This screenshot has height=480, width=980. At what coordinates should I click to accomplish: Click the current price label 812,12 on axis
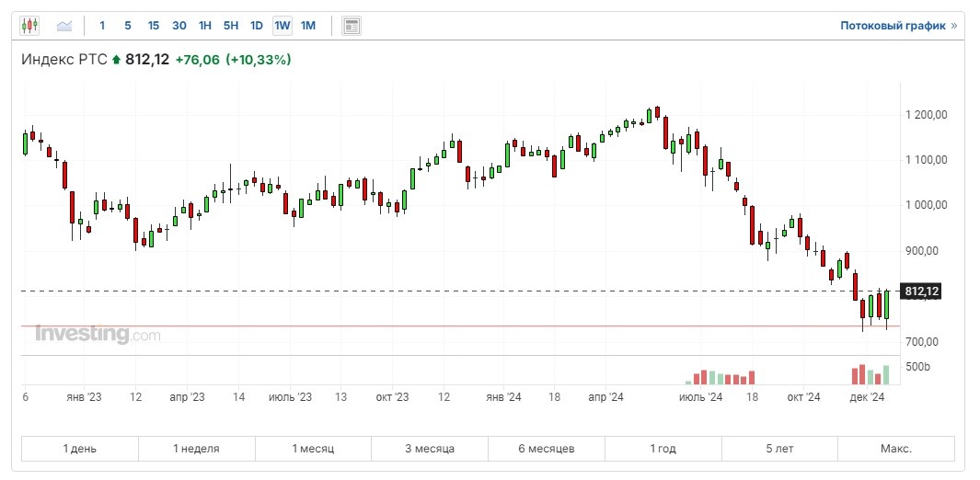[x=921, y=291]
